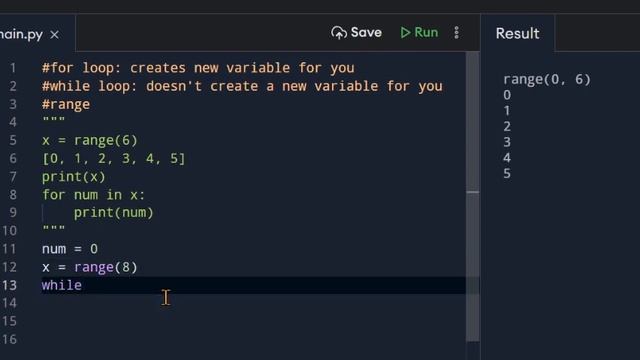Click the indented 'print(num)' line

113,213
